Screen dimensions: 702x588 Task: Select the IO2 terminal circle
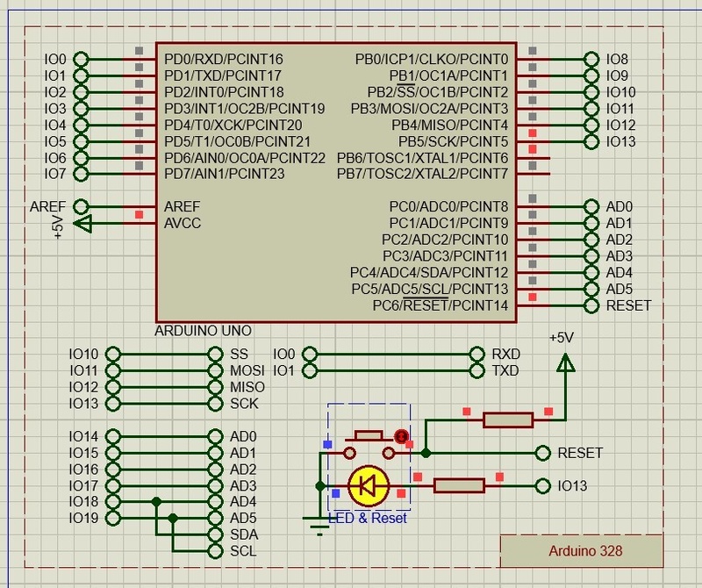click(x=81, y=92)
